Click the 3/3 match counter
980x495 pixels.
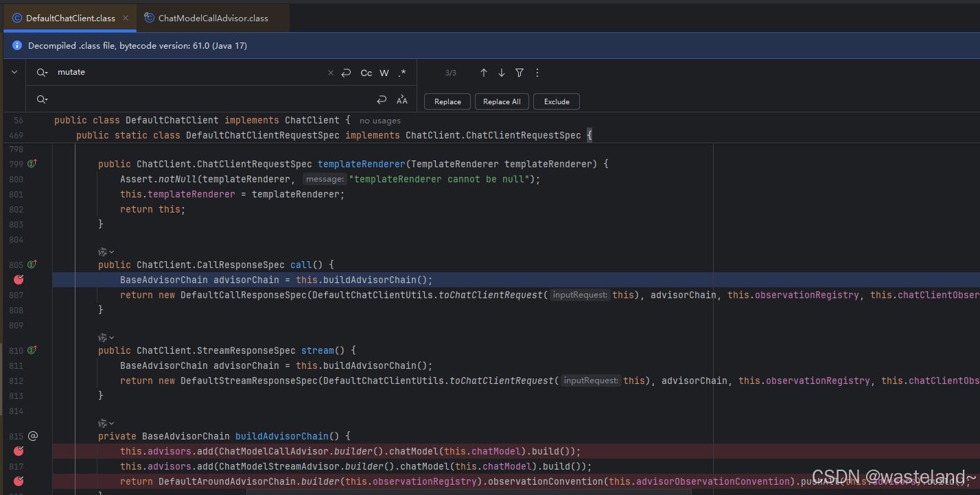(x=451, y=73)
